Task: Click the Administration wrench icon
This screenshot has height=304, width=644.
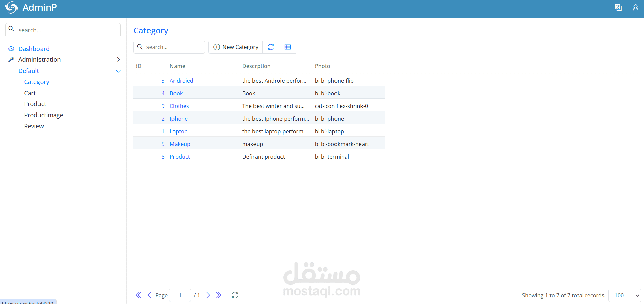Action: pos(11,59)
